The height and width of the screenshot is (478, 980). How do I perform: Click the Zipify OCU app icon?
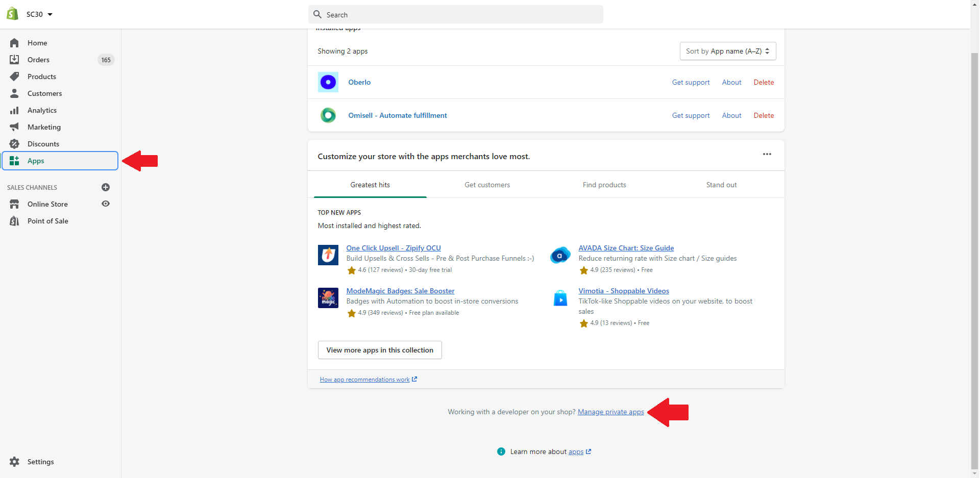[x=328, y=255]
